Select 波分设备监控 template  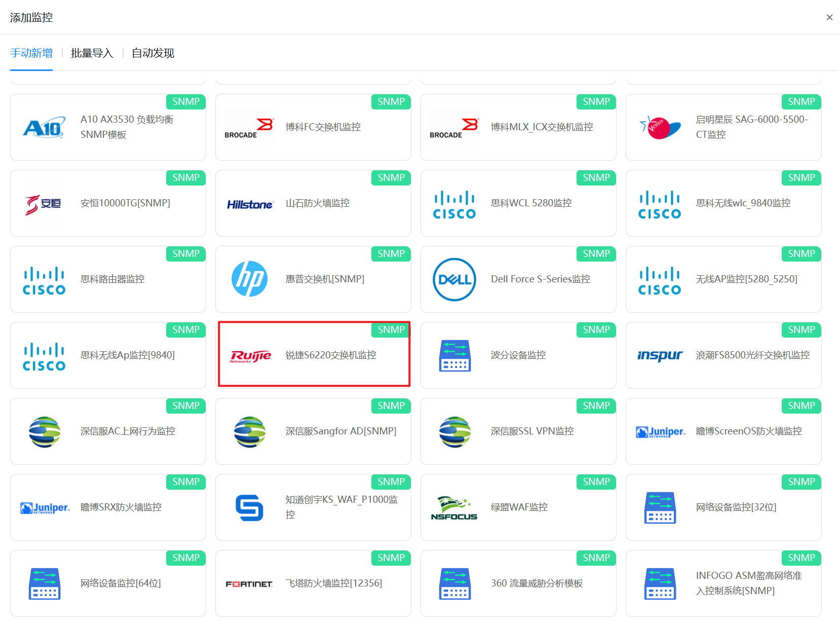518,355
